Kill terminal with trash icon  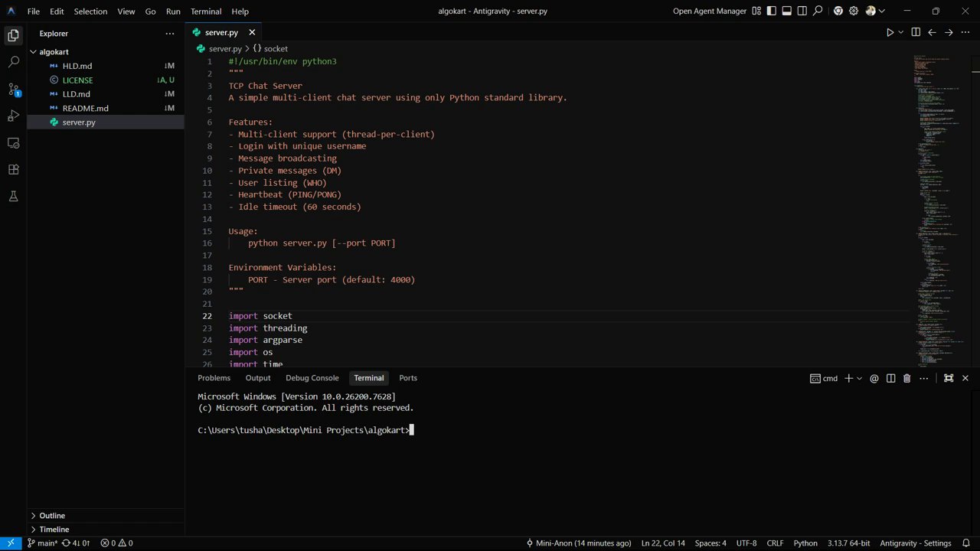pos(906,378)
